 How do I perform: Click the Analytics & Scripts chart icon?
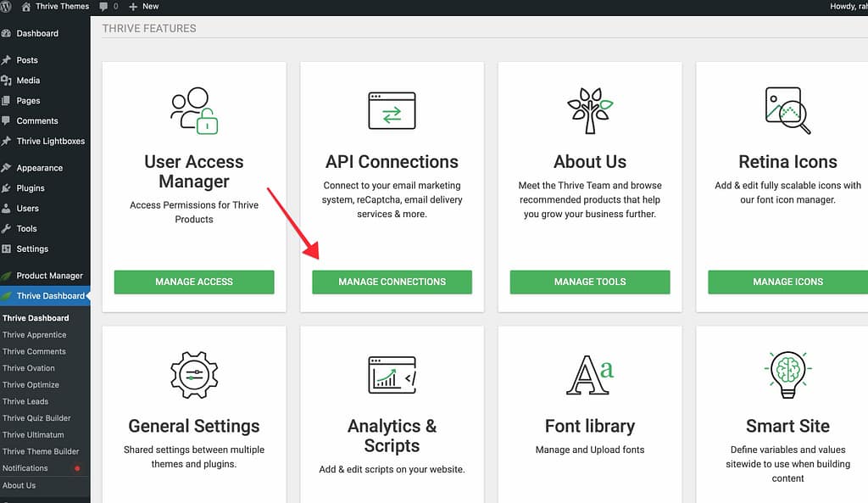click(x=392, y=374)
